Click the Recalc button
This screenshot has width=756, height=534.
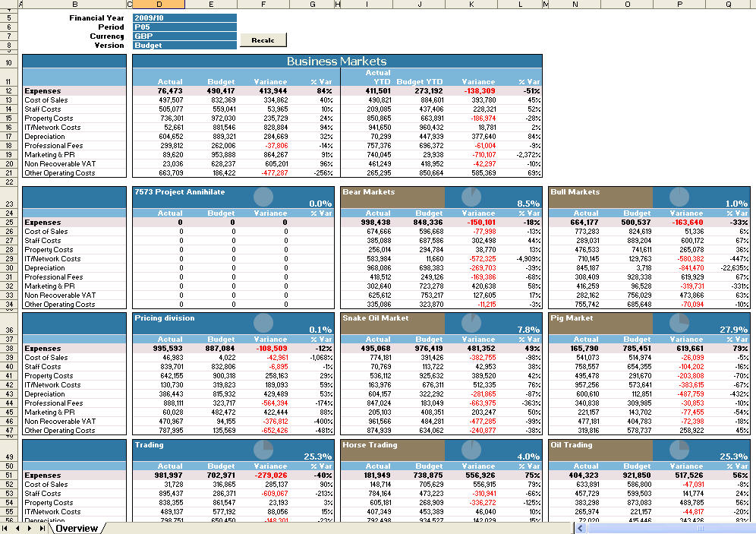coord(263,40)
